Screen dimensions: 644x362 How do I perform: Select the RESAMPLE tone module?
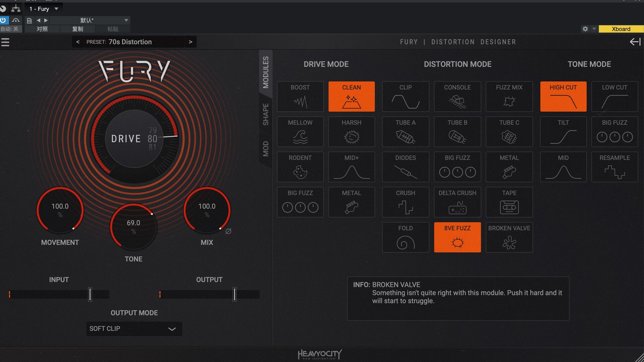tap(615, 167)
